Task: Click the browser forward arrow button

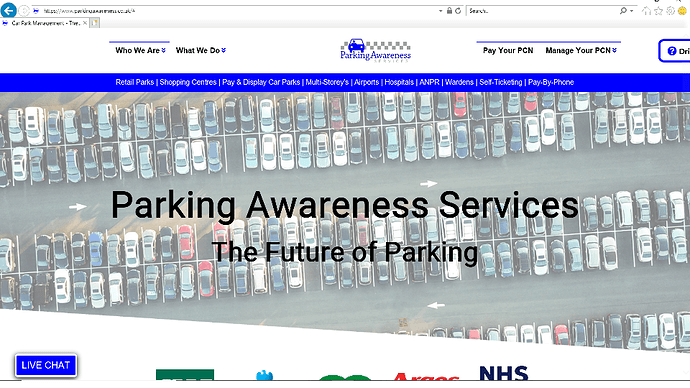Action: pos(24,11)
